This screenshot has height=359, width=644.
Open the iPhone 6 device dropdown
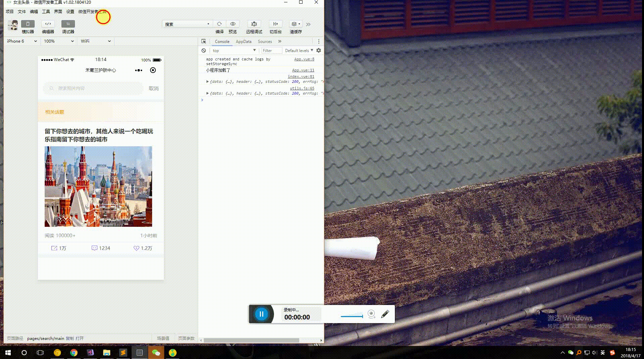coord(22,41)
